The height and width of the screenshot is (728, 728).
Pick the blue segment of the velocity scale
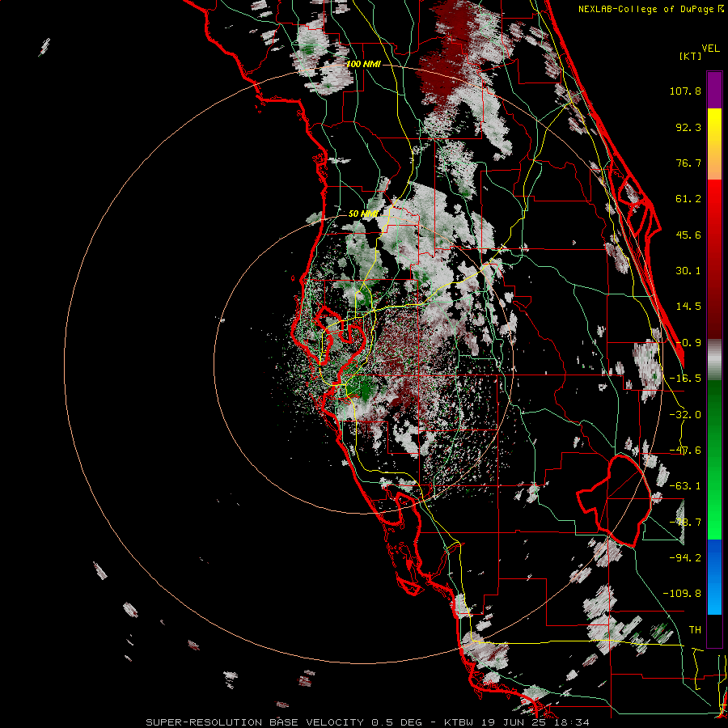(714, 577)
